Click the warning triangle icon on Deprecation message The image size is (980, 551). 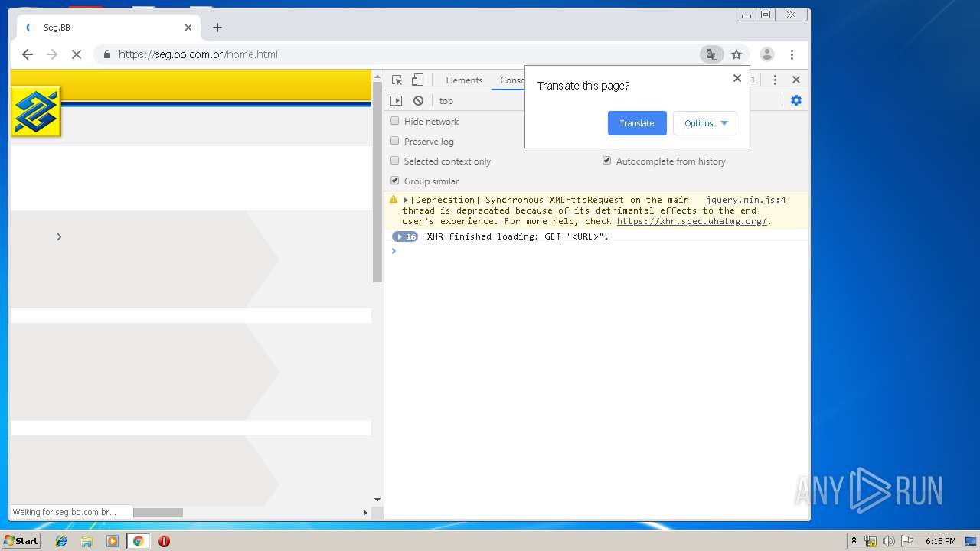[394, 200]
